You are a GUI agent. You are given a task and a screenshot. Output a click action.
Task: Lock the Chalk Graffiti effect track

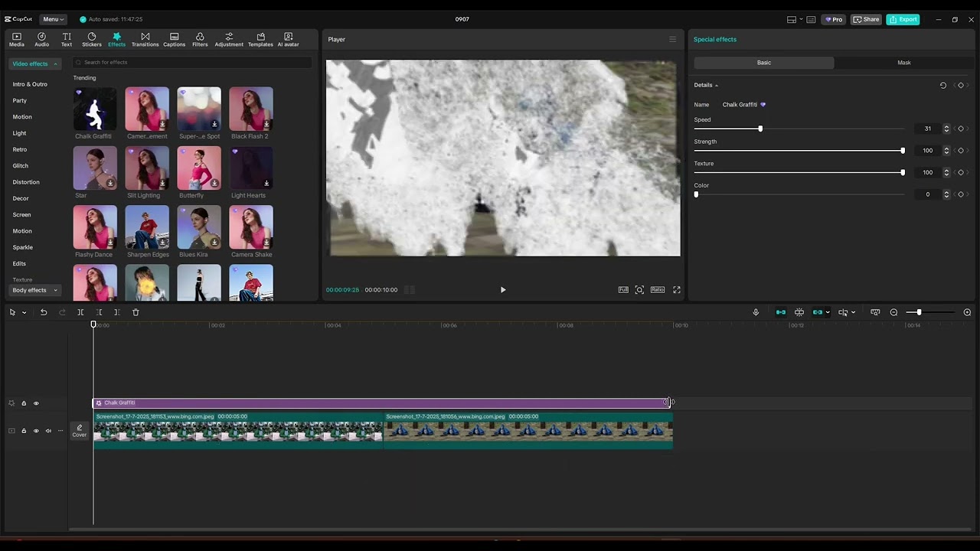pyautogui.click(x=24, y=403)
